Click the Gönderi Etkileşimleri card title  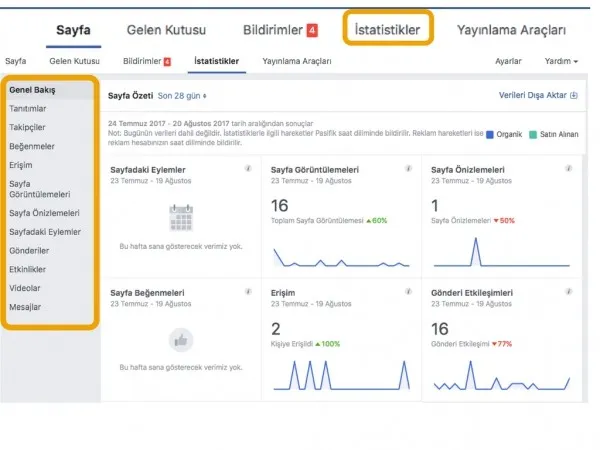click(472, 293)
